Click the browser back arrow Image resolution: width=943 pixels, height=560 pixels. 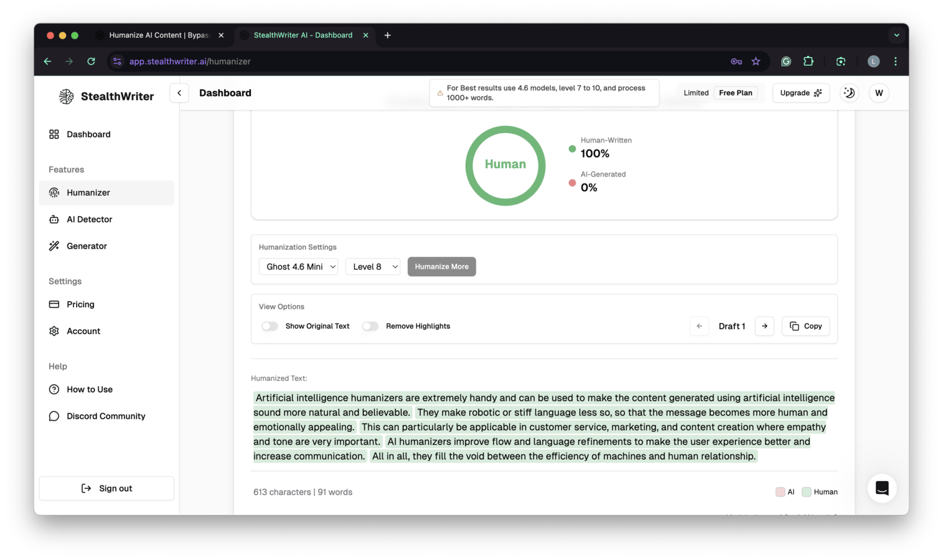47,62
